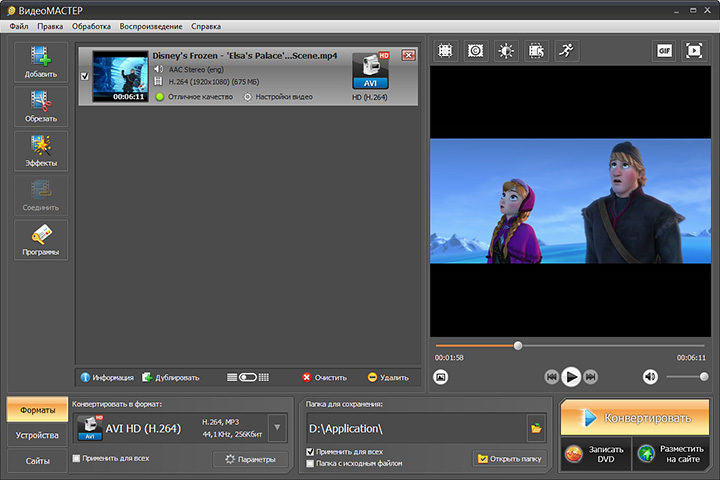Open the speed change (running man) tool
The height and width of the screenshot is (480, 720).
click(567, 51)
